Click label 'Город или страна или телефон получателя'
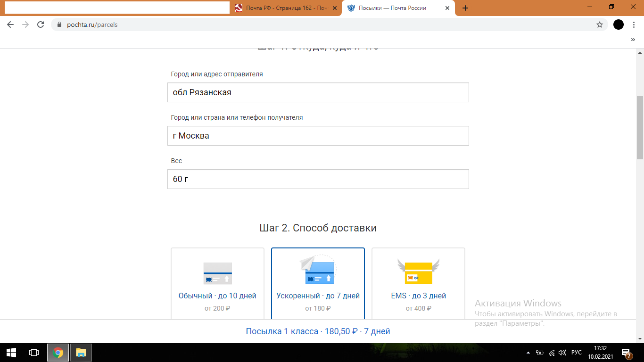644x362 pixels. [x=237, y=117]
